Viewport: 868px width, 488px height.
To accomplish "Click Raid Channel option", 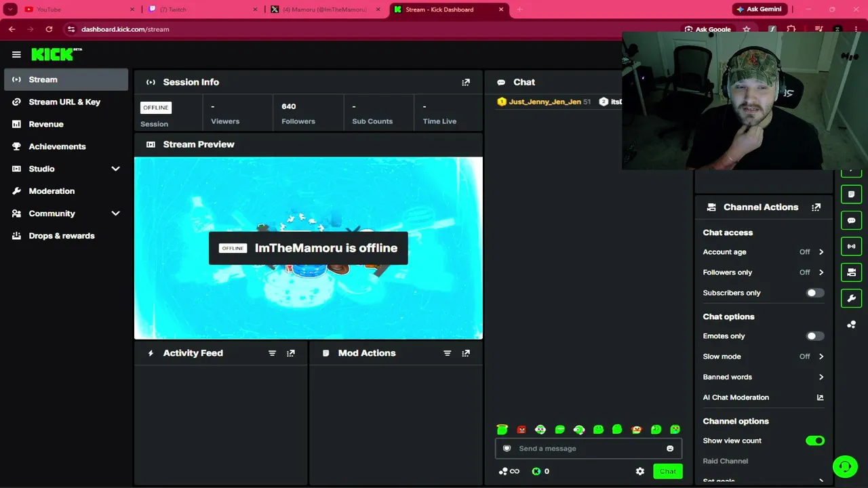I will tap(725, 461).
